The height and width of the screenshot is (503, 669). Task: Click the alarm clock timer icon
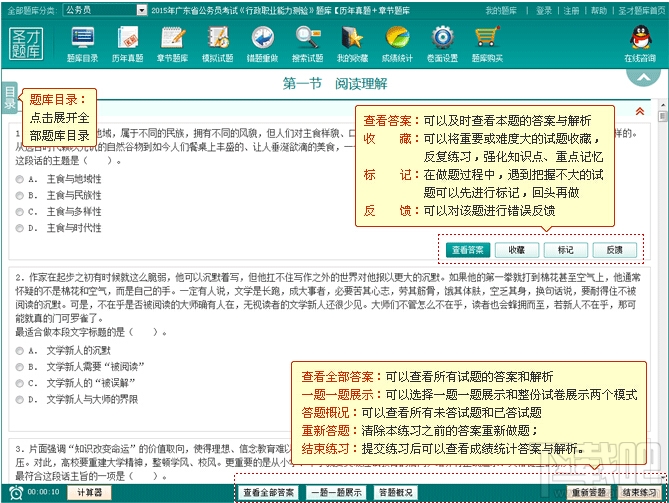pyautogui.click(x=16, y=492)
